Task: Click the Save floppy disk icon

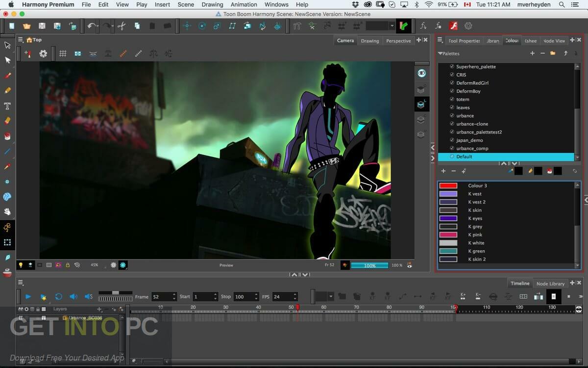Action: point(42,26)
